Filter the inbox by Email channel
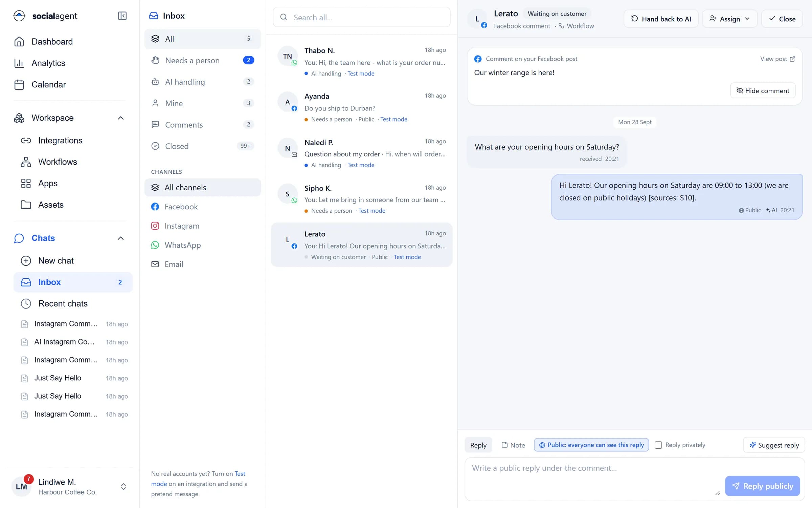Image resolution: width=812 pixels, height=508 pixels. point(203,264)
